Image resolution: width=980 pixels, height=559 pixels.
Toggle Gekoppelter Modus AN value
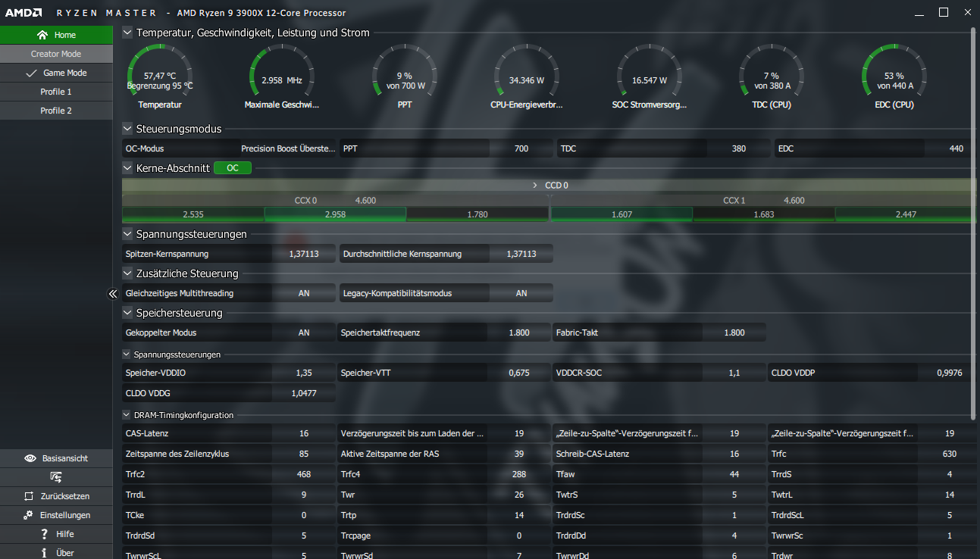tap(304, 333)
